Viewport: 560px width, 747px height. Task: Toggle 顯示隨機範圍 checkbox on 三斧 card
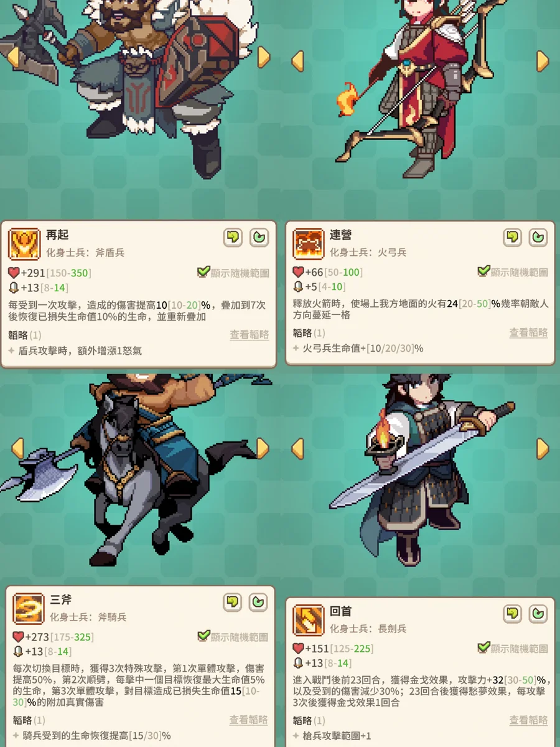pyautogui.click(x=203, y=637)
